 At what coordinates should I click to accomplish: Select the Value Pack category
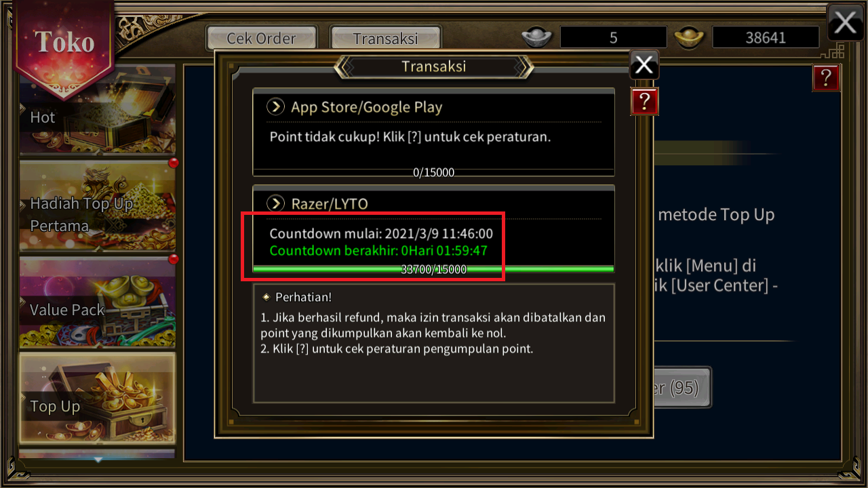coord(98,302)
